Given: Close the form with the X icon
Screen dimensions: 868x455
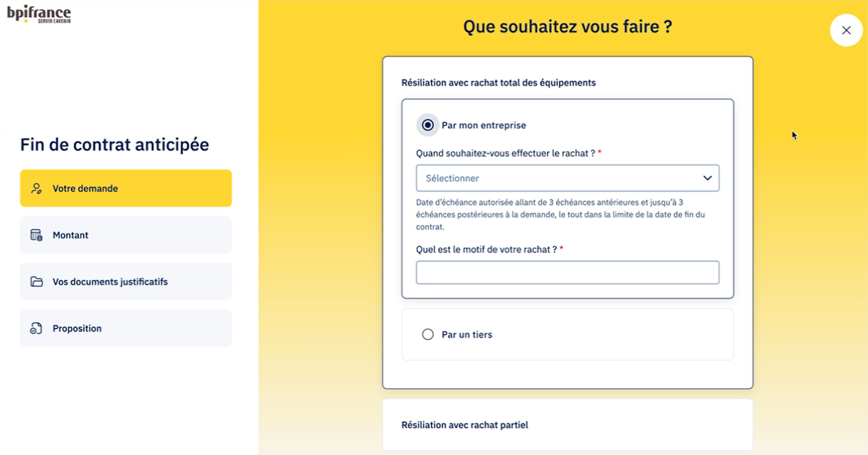Looking at the screenshot, I should (846, 31).
